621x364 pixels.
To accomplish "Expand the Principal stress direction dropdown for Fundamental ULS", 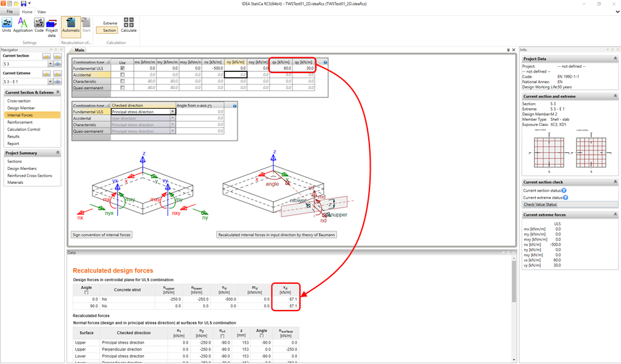I will point(173,111).
